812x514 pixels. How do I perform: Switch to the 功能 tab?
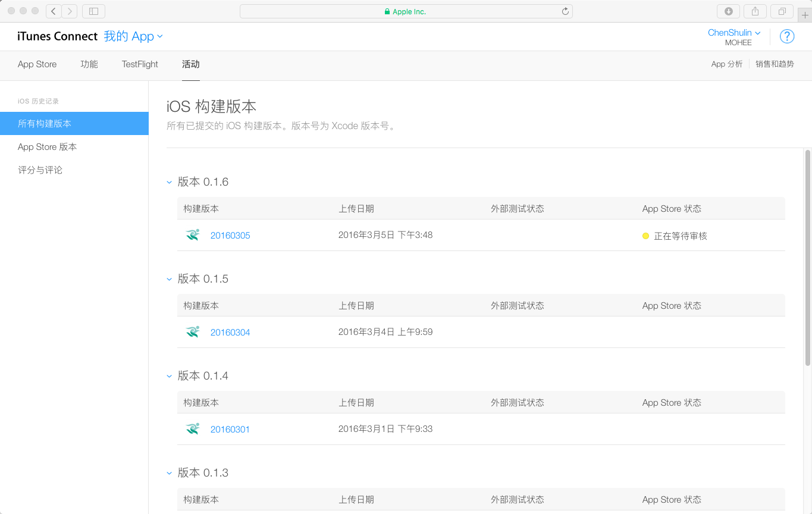89,64
